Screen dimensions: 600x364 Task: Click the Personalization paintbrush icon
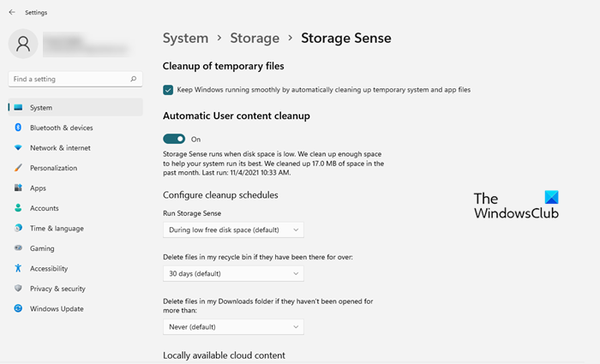[18, 168]
